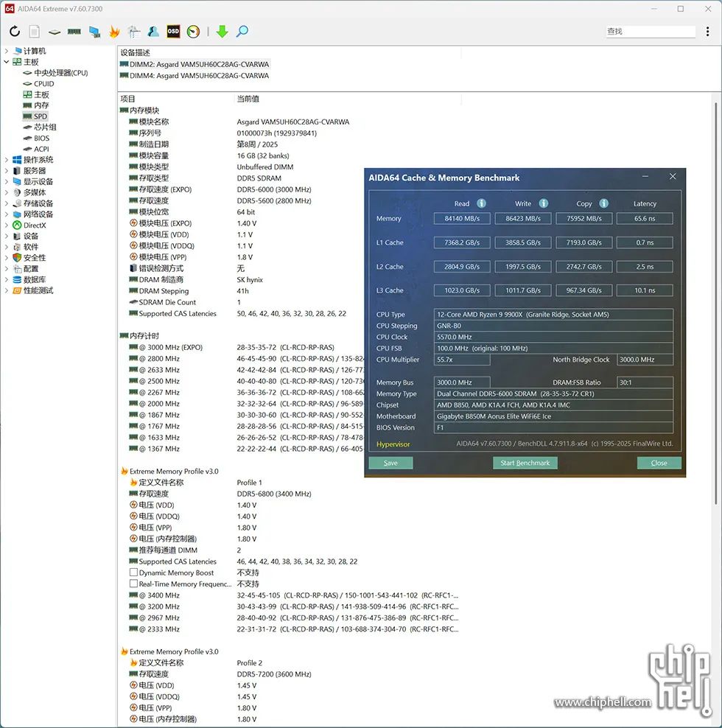Expand the 存储设备 tree node
This screenshot has height=728, width=722.
[7, 203]
